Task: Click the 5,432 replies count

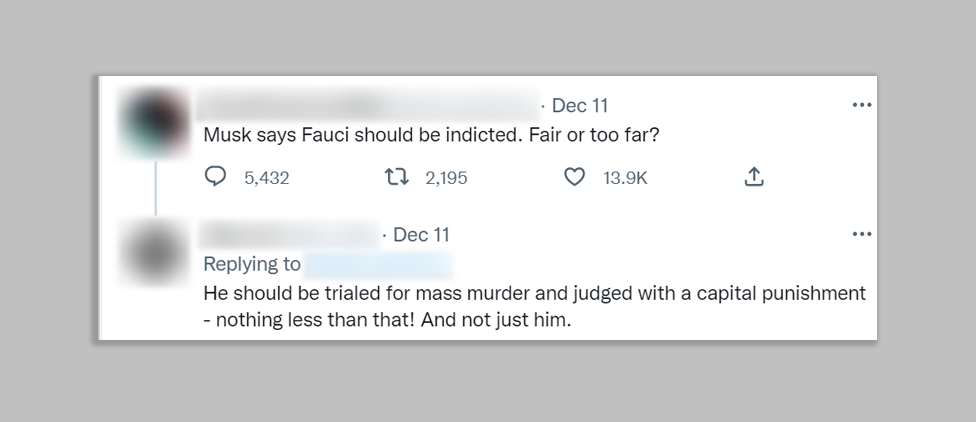Action: (x=266, y=178)
